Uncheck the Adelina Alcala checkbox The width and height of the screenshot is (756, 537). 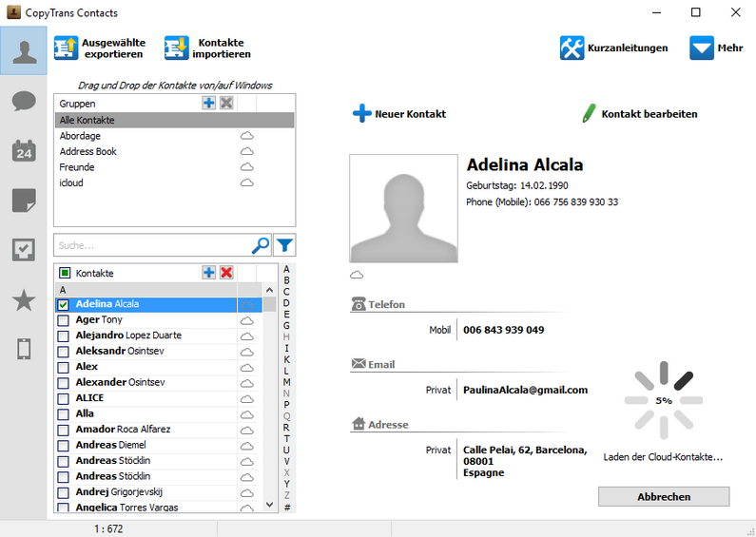point(63,305)
